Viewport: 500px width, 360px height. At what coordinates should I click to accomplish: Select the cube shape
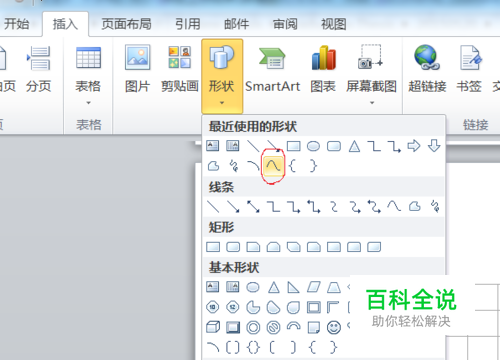(x=213, y=327)
